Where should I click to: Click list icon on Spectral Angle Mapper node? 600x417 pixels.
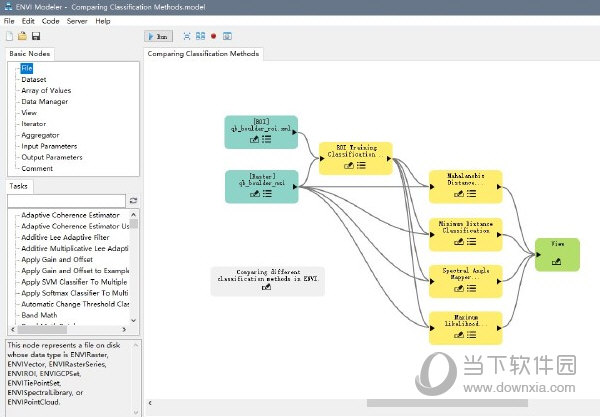pyautogui.click(x=471, y=288)
